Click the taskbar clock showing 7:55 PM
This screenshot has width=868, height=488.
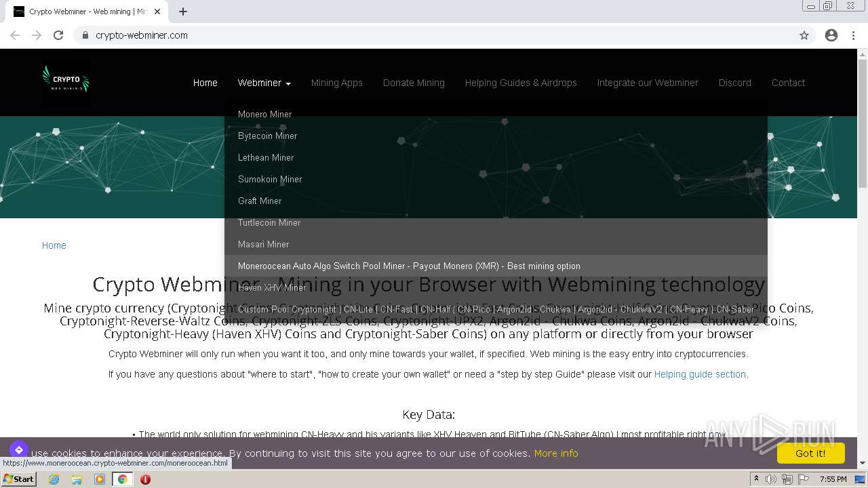tap(833, 479)
